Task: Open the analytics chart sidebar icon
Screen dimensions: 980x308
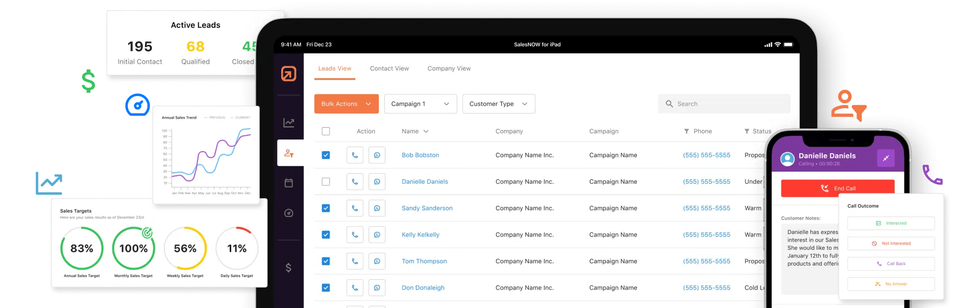Action: coord(288,123)
